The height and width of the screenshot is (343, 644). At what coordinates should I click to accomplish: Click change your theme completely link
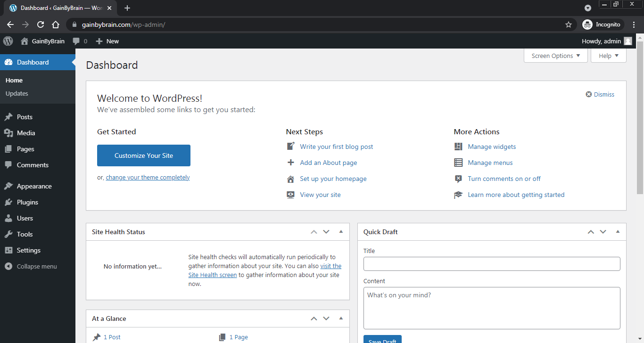[148, 178]
